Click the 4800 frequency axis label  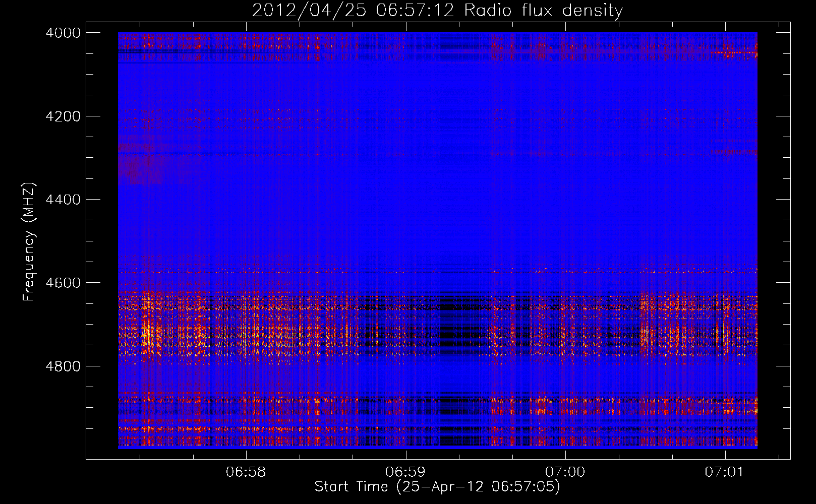tap(63, 366)
